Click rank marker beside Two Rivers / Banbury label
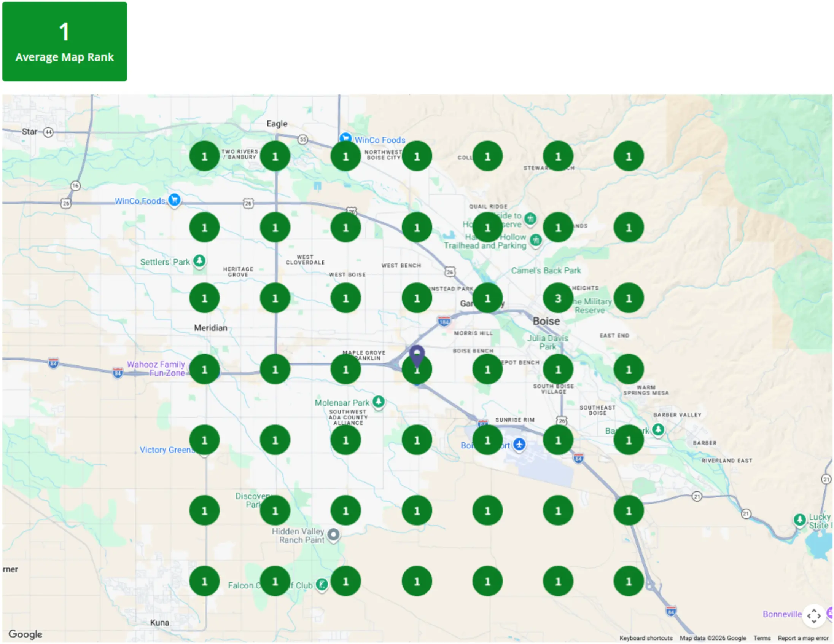This screenshot has height=644, width=834. [x=204, y=156]
